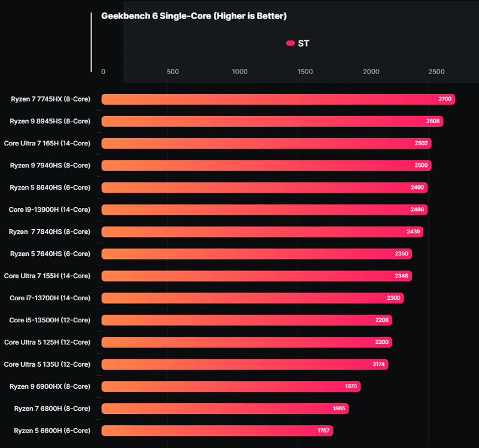Click the '1000' axis tick label
The width and height of the screenshot is (479, 448).
[x=240, y=72]
